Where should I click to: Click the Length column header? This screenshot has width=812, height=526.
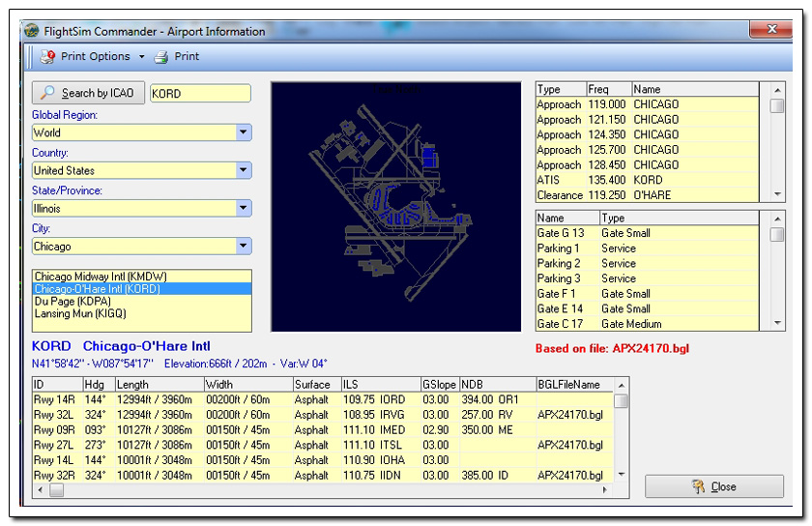pyautogui.click(x=159, y=385)
